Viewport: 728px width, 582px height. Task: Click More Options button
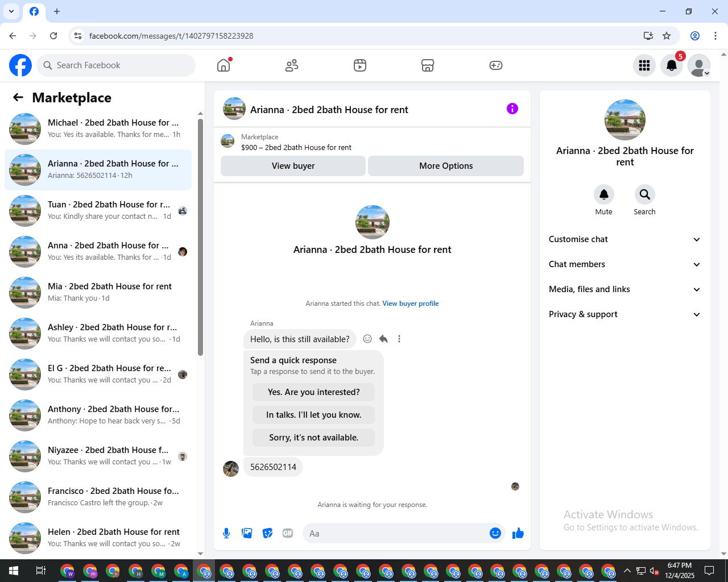point(446,166)
